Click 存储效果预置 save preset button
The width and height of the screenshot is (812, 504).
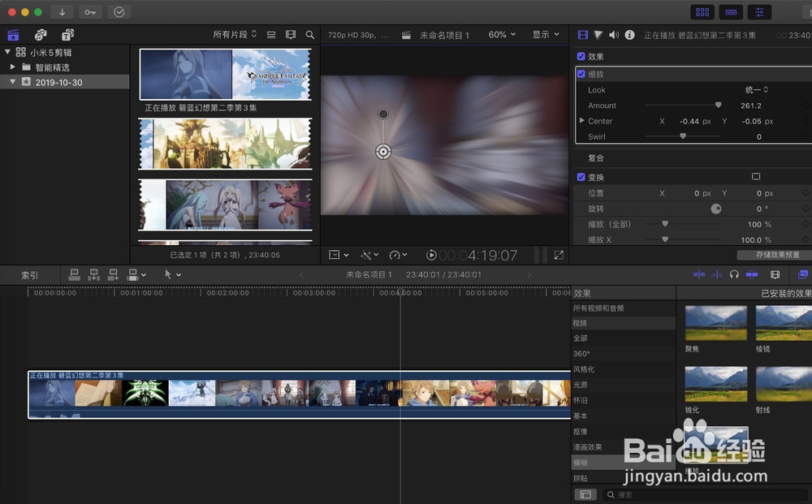[x=774, y=255]
